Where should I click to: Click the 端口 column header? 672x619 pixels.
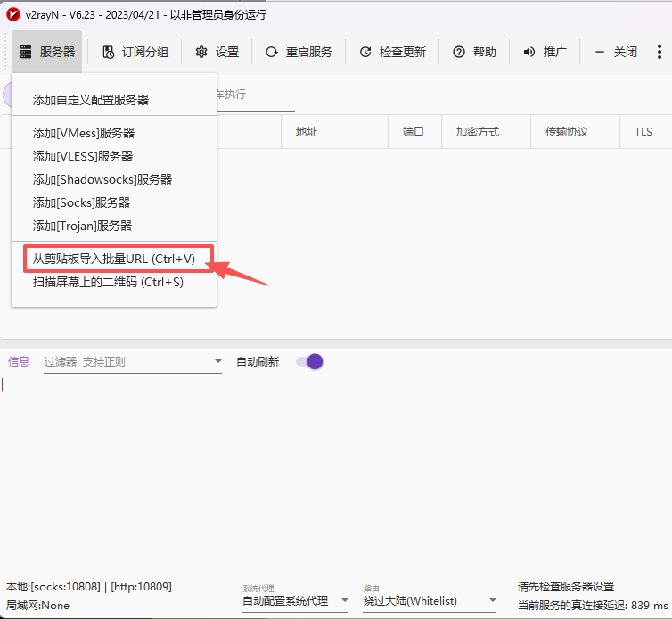414,132
